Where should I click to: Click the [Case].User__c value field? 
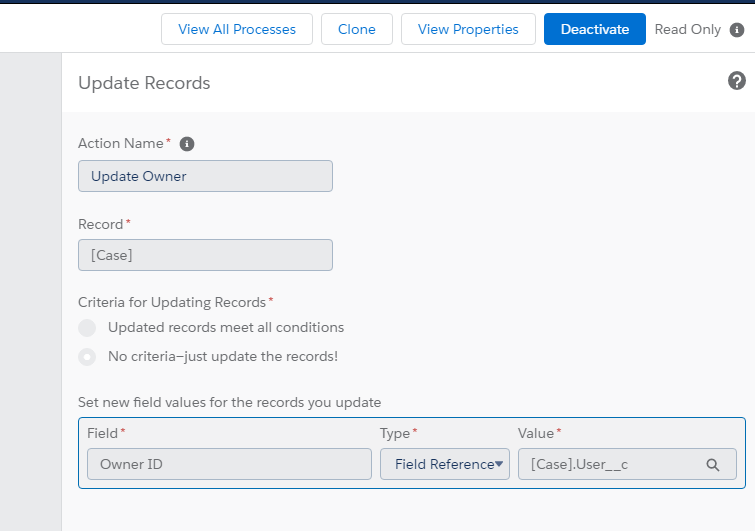tap(610, 464)
